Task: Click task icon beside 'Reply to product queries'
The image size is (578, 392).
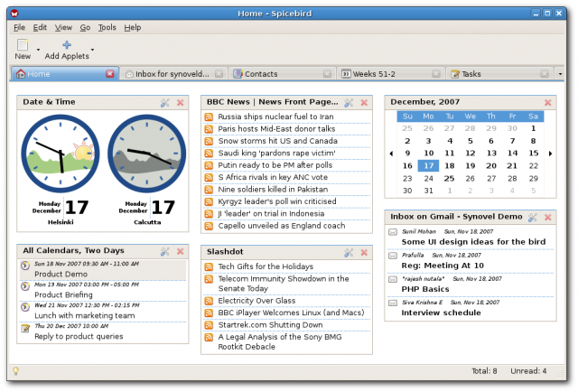Action: pyautogui.click(x=25, y=328)
